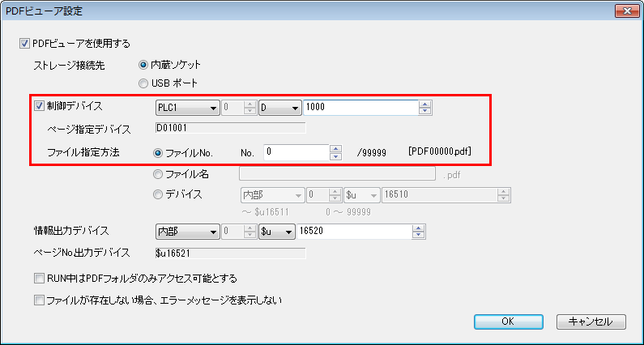This screenshot has height=345, width=644.
Task: Enable RUN中はPDFフォルダのみアクセス可能とする
Action: coord(40,279)
